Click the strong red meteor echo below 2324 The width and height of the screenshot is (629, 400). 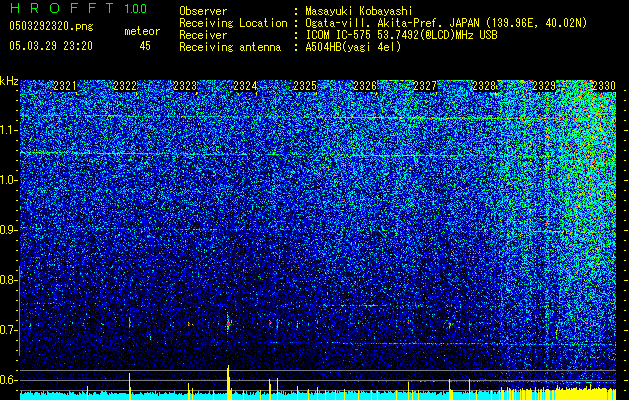click(228, 323)
